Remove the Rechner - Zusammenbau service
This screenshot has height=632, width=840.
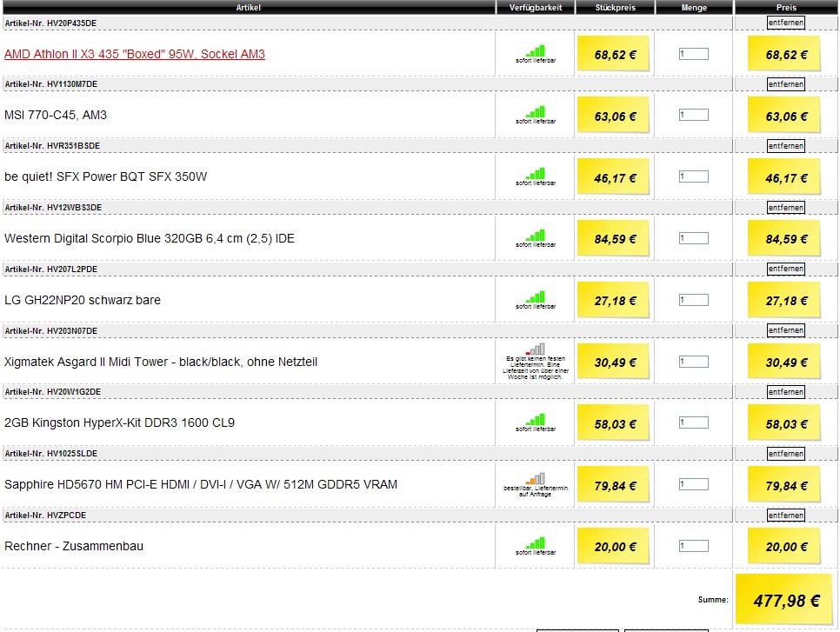coord(786,516)
